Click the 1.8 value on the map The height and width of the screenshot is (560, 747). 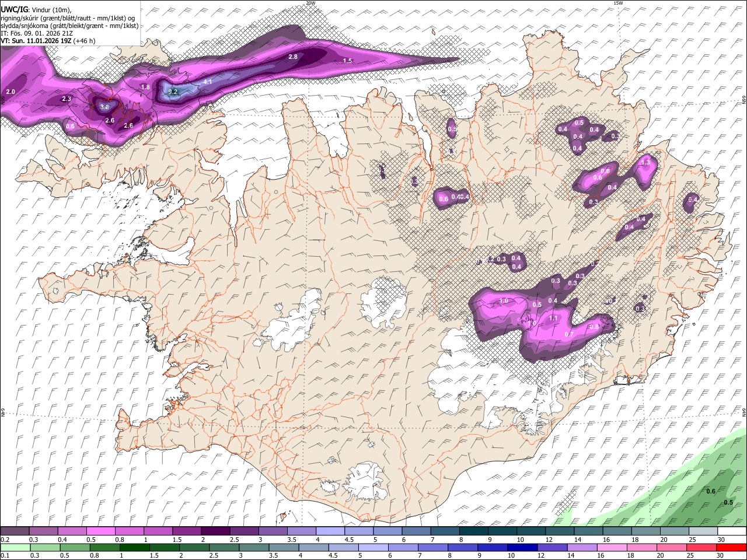[145, 87]
